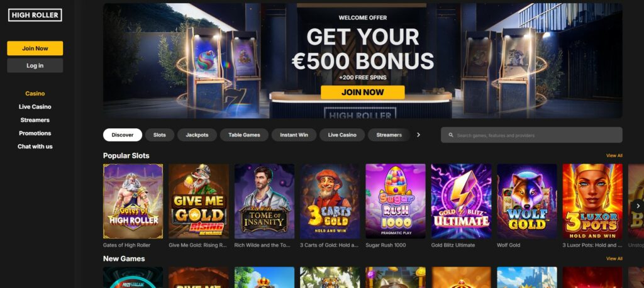Viewport: 644px width, 288px height.
Task: Open 3 Carts of Gold game
Action: [x=330, y=201]
